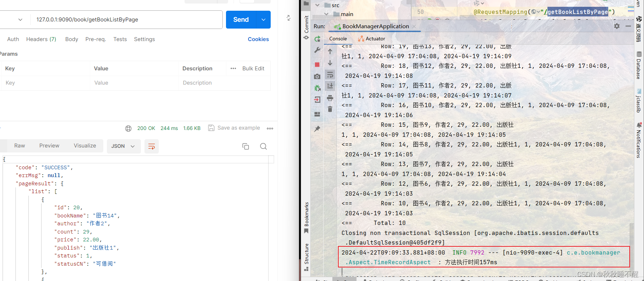The image size is (644, 281).
Task: Switch to the Auth tab
Action: click(x=13, y=39)
